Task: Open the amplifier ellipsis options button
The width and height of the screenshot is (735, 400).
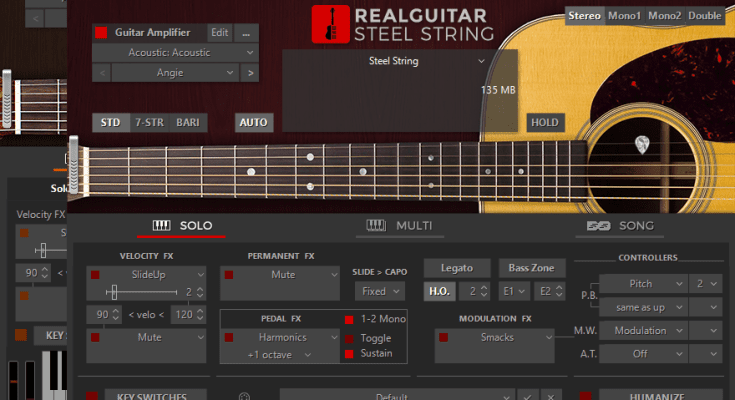Action: click(x=246, y=33)
